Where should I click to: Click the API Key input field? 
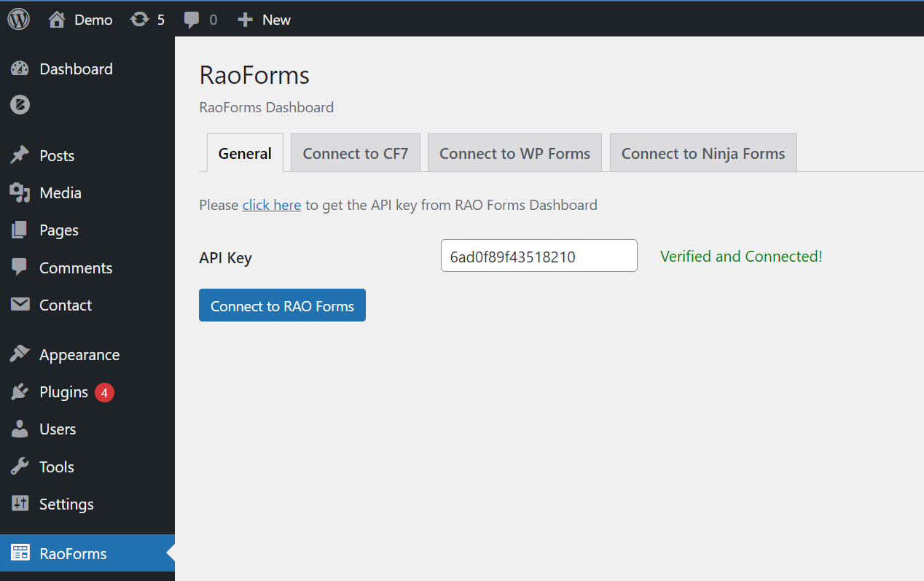pos(539,256)
